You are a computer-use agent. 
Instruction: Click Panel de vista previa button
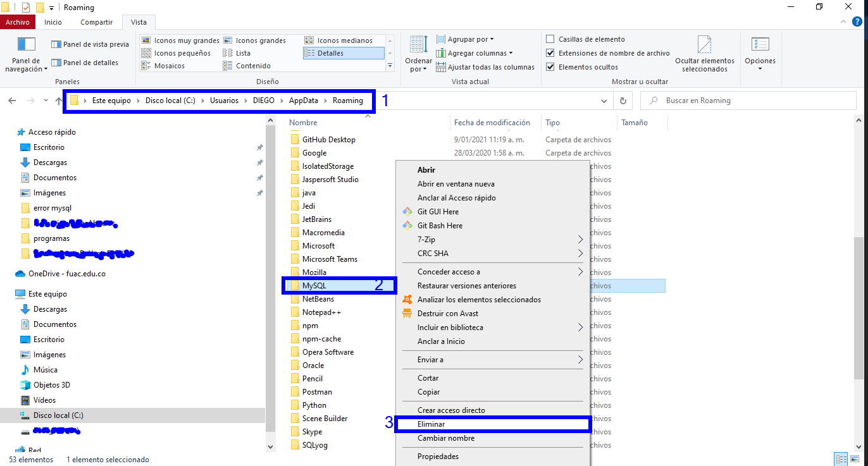coord(90,44)
